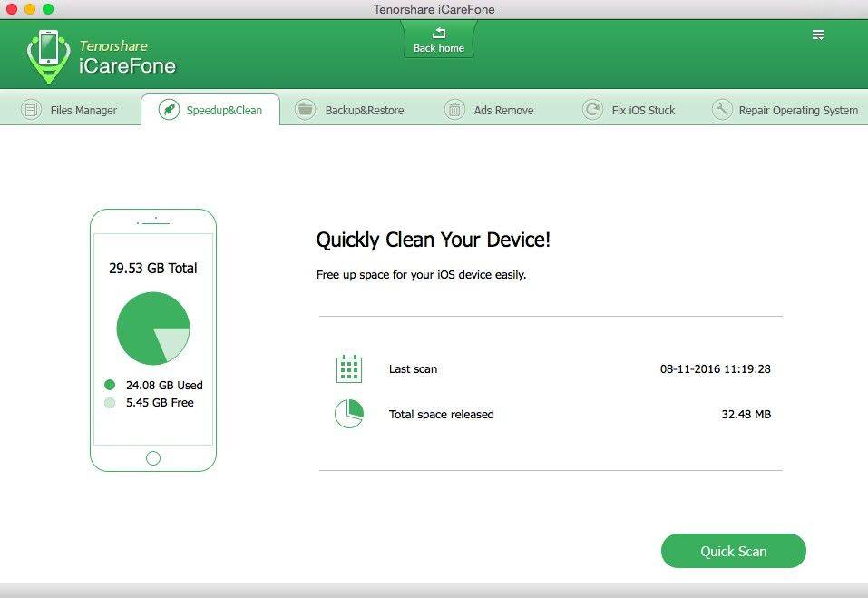Click the Last scan label
The image size is (868, 598).
[413, 368]
